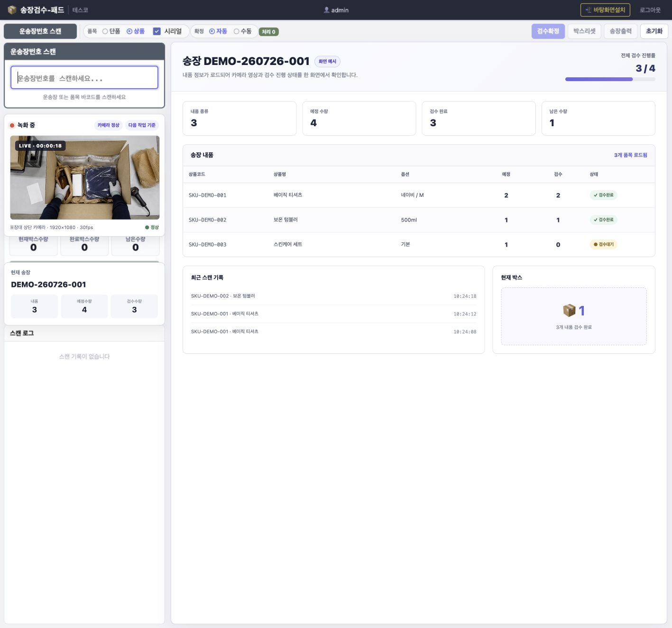Click the 상품코드 column header
The width and height of the screenshot is (672, 628).
197,174
